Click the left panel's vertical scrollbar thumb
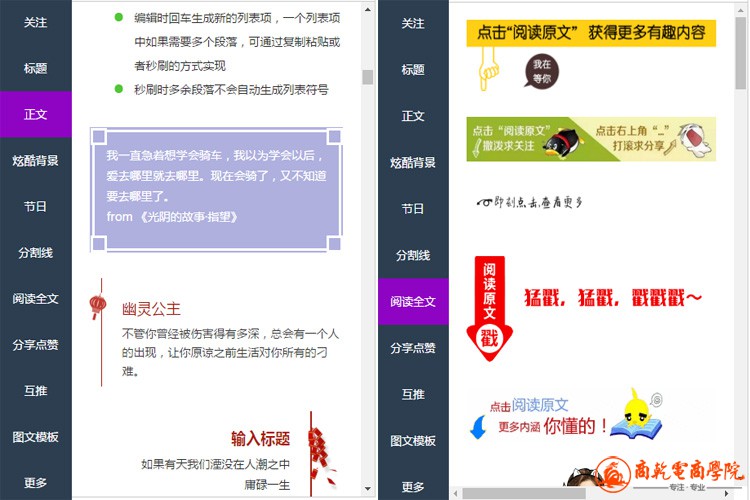 click(x=367, y=77)
